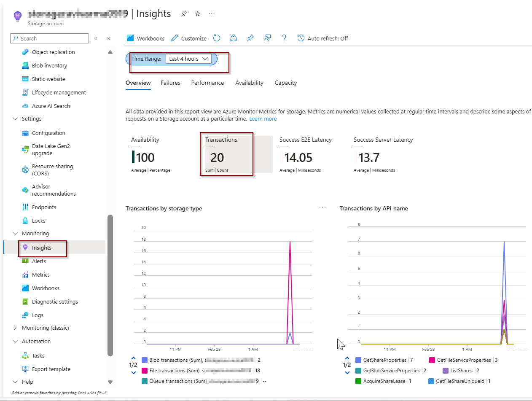Open Metrics in sidebar
The image size is (532, 401).
41,275
